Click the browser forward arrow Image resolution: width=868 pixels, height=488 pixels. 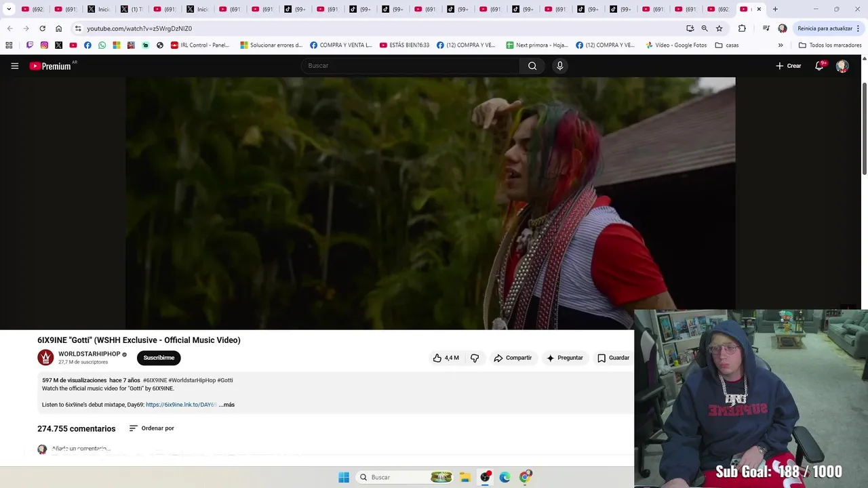[x=26, y=28]
